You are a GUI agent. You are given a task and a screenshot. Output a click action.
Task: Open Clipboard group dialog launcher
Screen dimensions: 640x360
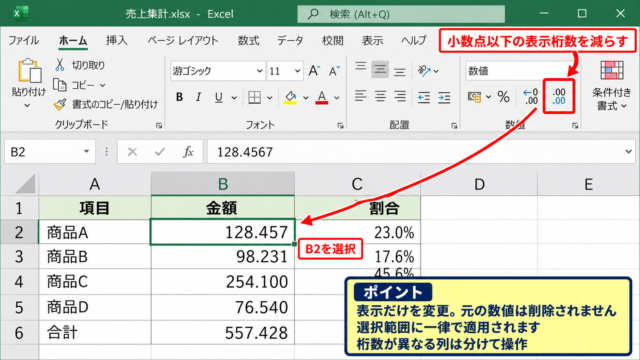(159, 126)
